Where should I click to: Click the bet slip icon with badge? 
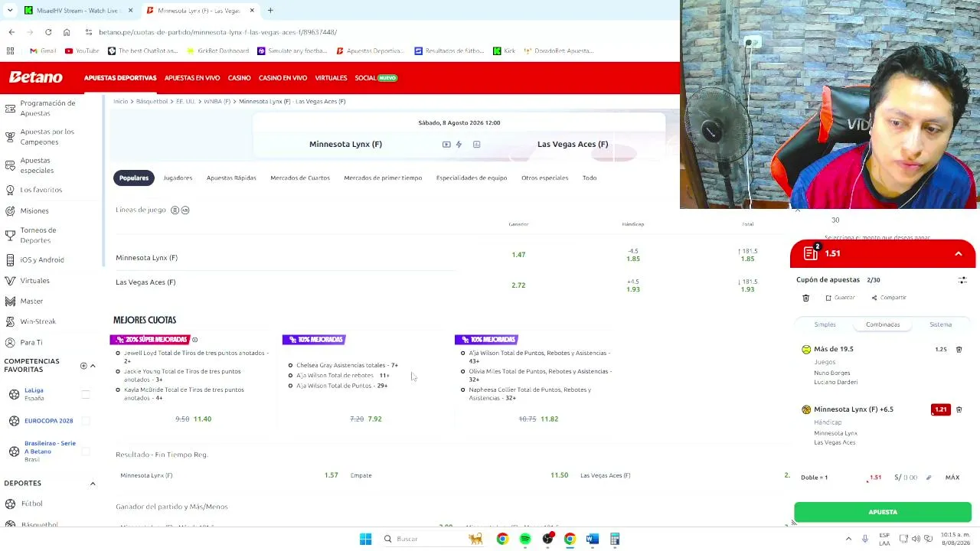[x=812, y=253]
